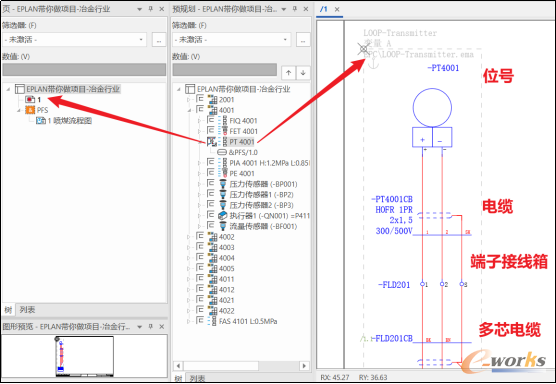Close the graphical preview panel

(x=162, y=326)
